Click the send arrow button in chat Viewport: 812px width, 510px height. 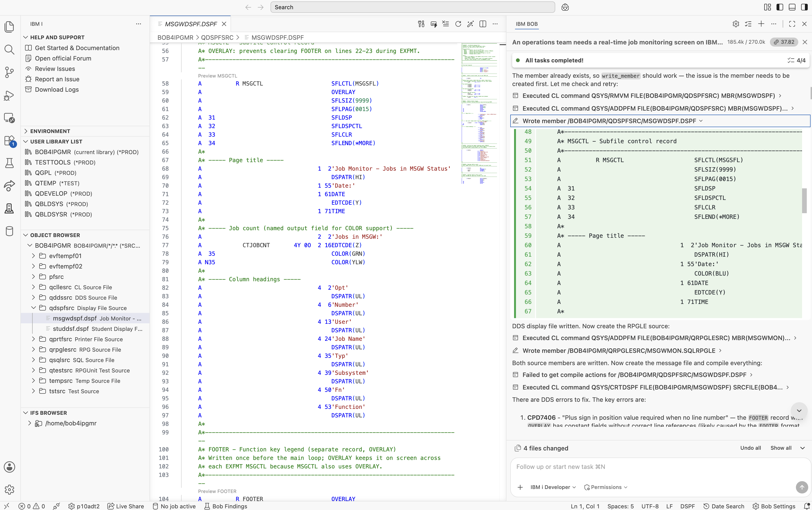[x=802, y=487]
